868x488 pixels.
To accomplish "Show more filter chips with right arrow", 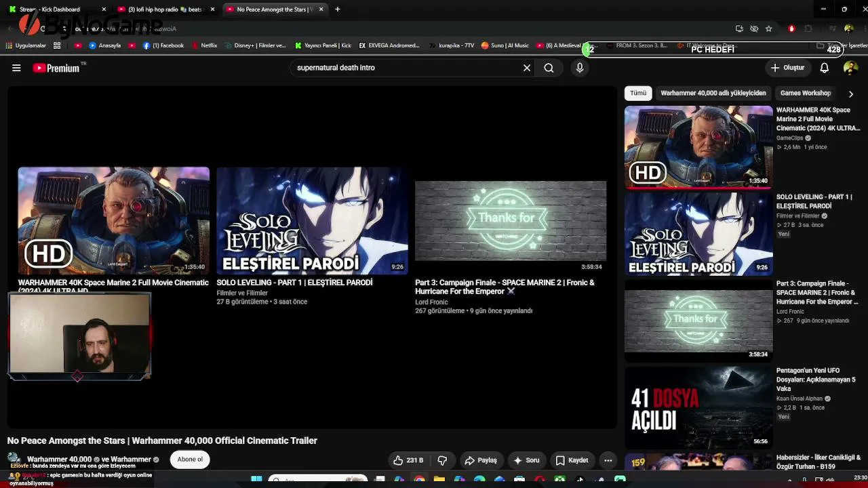I will (x=851, y=94).
